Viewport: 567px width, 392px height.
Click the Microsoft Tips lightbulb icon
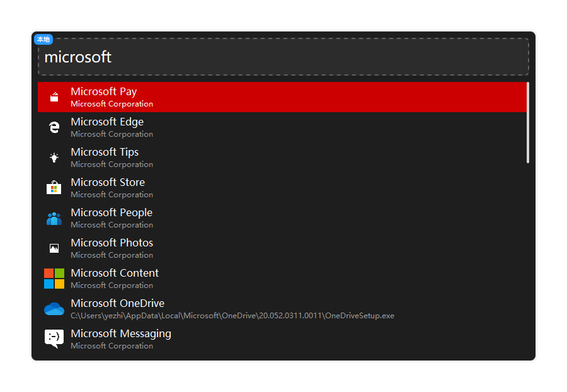pyautogui.click(x=54, y=158)
